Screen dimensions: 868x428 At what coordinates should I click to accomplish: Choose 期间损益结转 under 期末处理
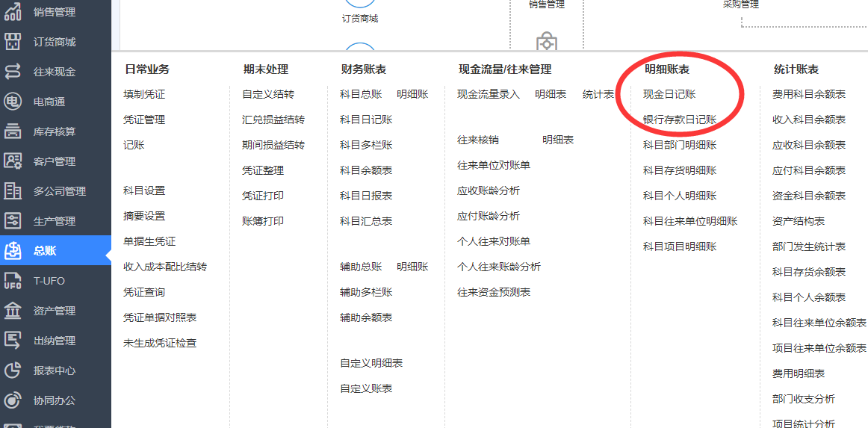click(273, 145)
